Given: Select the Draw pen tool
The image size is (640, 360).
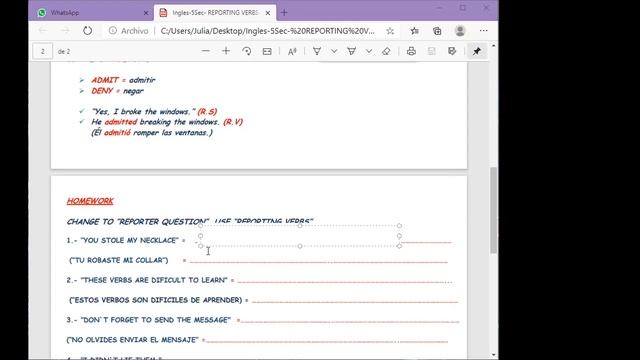Looking at the screenshot, I should coord(317,51).
